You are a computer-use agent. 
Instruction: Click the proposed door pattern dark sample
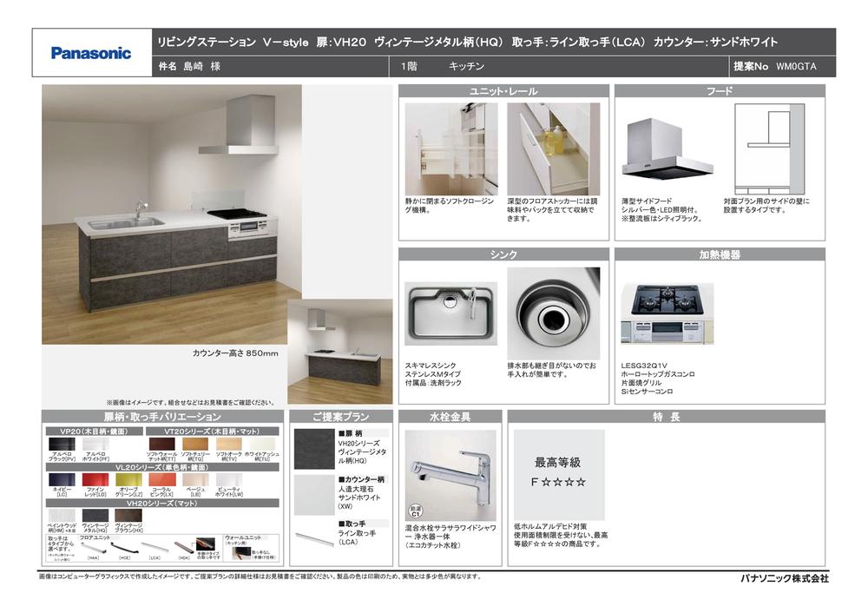(x=314, y=449)
